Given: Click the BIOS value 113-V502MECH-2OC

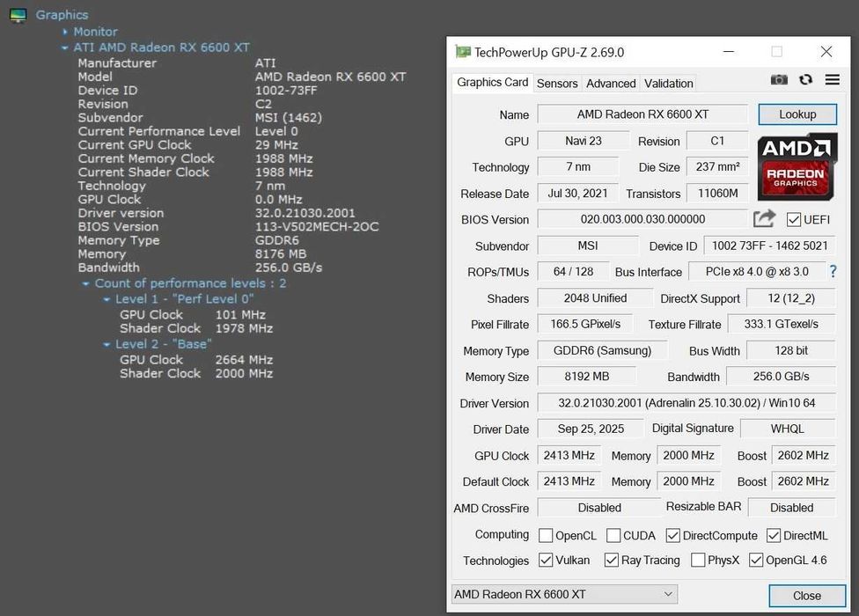Looking at the screenshot, I should (317, 227).
